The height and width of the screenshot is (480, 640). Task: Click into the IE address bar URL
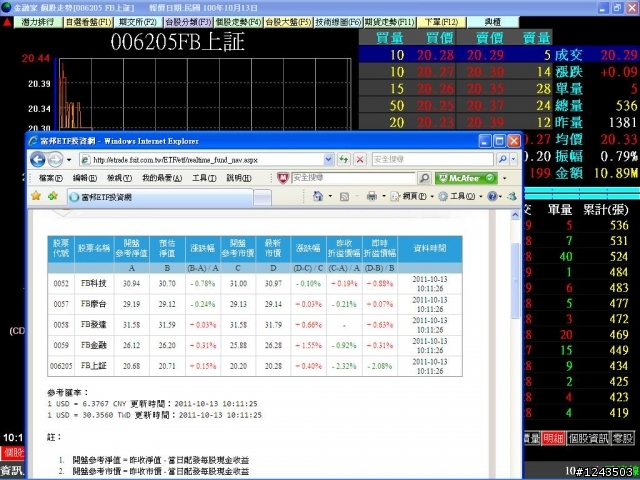coord(207,160)
